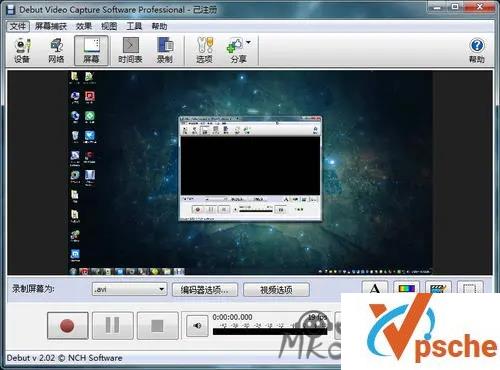Click the 0:00:00.000 elapsed time readout
This screenshot has height=370, width=500.
point(232,317)
